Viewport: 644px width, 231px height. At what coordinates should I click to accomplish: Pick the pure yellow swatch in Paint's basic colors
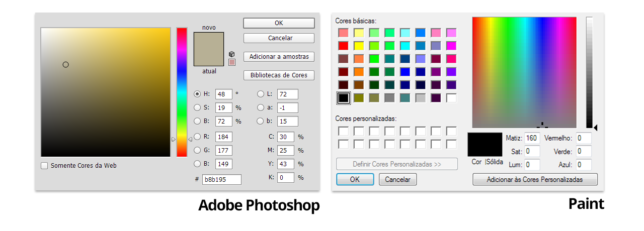(359, 46)
